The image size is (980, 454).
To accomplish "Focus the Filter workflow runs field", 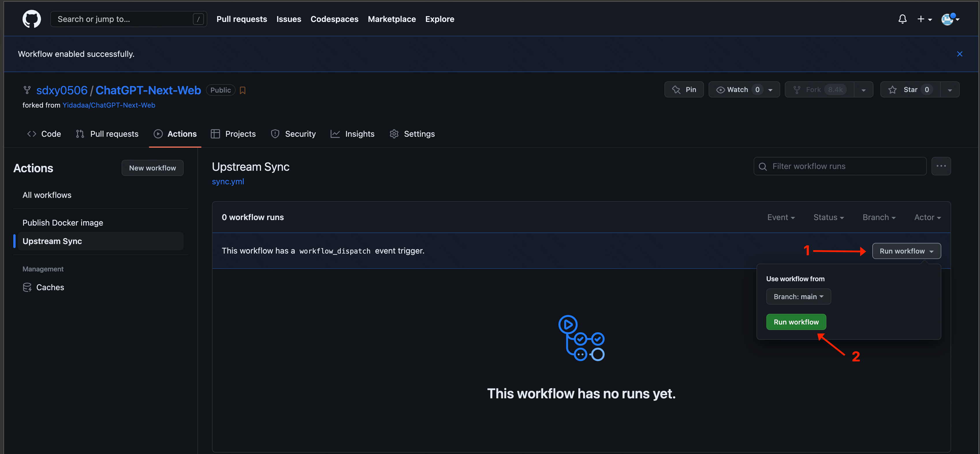I will tap(840, 166).
